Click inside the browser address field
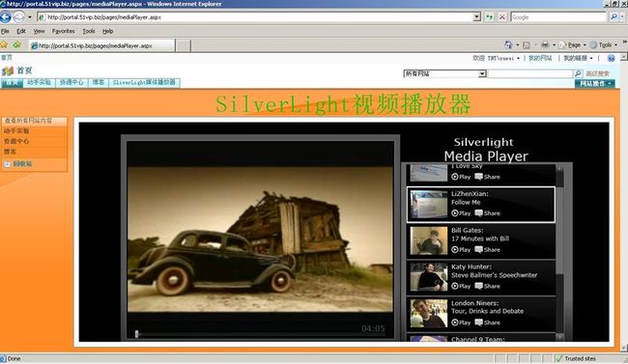 tap(255, 17)
